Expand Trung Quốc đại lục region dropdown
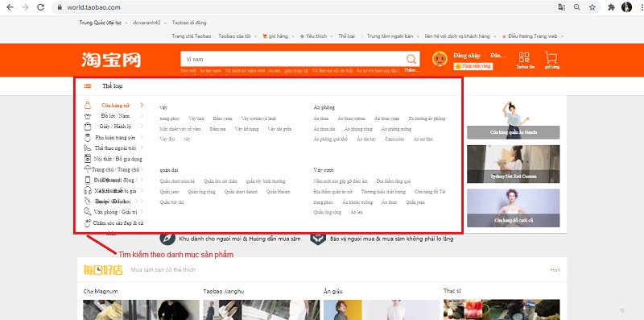This screenshot has height=320, width=644. click(x=126, y=23)
